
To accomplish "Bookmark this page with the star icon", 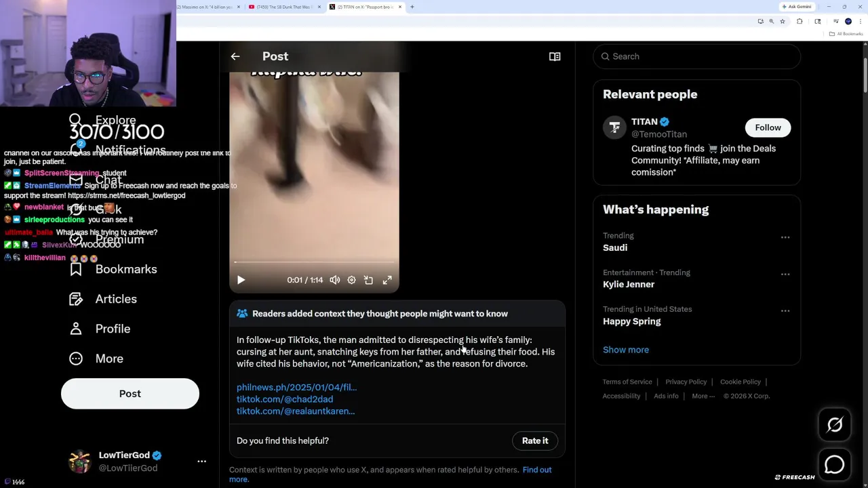I will 782,21.
